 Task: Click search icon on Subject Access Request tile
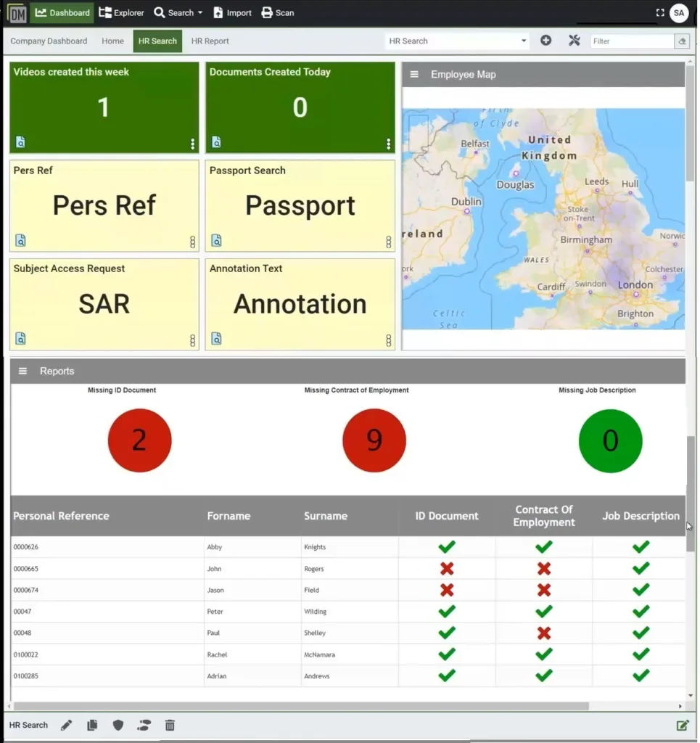coord(20,338)
